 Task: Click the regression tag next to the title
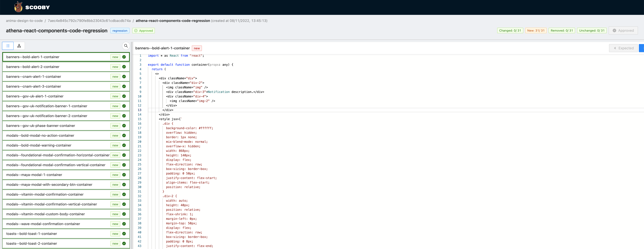tap(120, 31)
